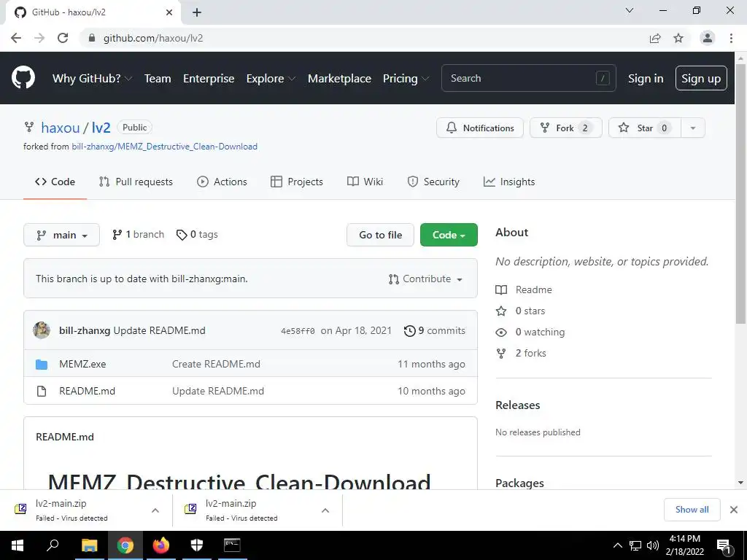Click the 0 stars link in About
This screenshot has height=560, width=747.
520,311
